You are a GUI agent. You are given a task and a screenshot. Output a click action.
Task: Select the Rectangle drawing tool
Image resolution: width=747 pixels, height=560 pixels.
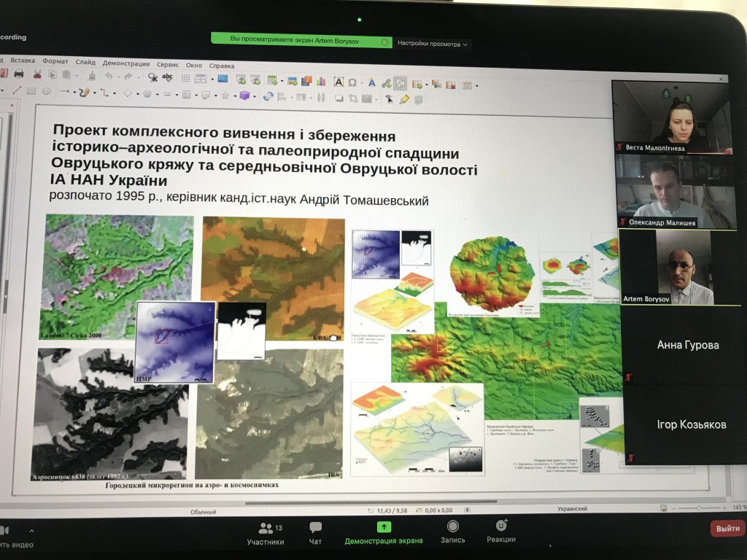(x=31, y=90)
